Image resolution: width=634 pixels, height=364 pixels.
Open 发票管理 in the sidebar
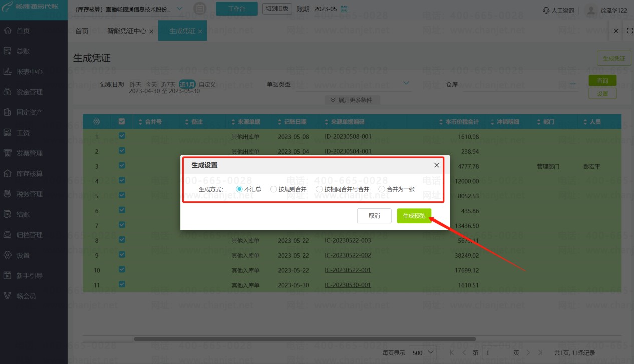coord(30,153)
